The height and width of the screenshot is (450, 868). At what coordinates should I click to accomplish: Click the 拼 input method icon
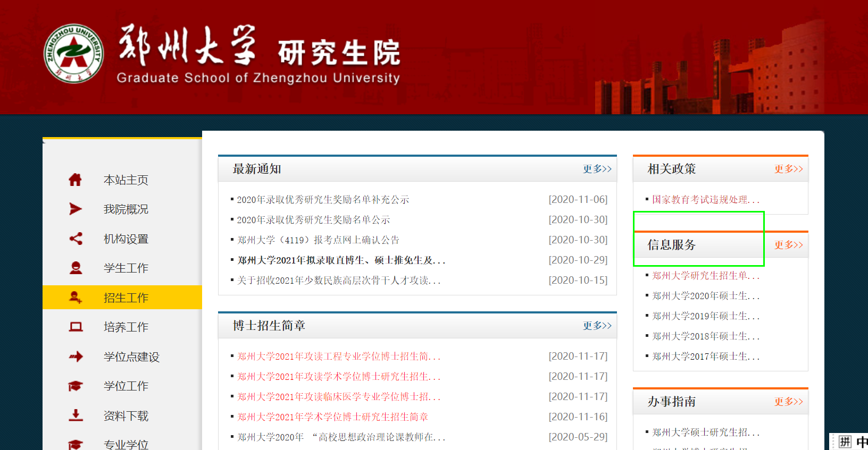click(845, 442)
